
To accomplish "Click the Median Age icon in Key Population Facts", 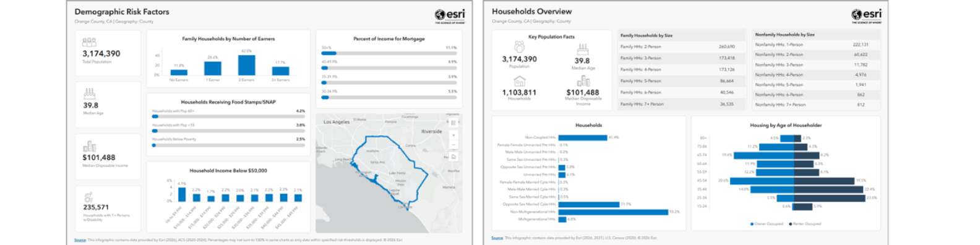I will click(582, 49).
